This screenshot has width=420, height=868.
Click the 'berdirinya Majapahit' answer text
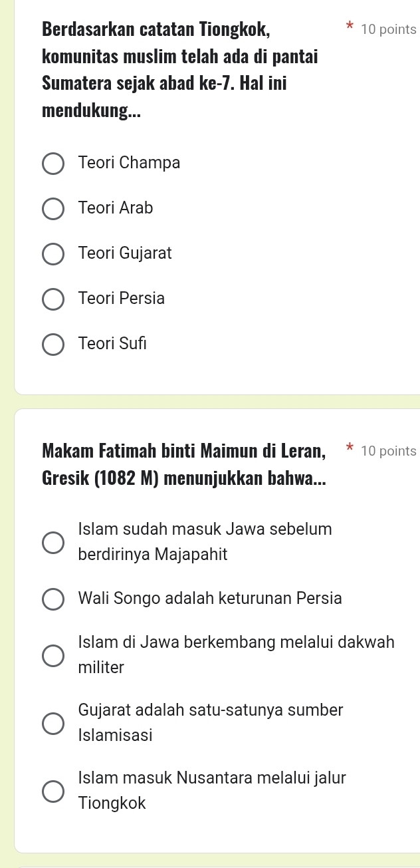click(153, 555)
